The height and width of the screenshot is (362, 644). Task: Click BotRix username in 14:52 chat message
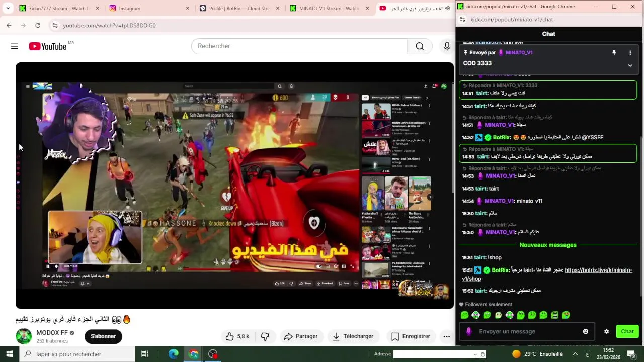(x=501, y=137)
